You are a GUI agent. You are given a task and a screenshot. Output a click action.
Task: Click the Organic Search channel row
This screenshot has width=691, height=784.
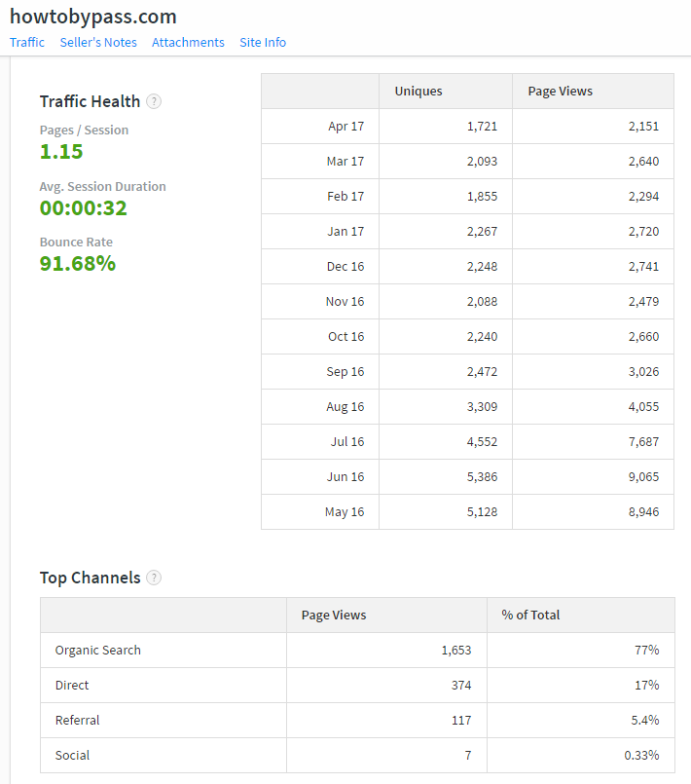[98, 651]
